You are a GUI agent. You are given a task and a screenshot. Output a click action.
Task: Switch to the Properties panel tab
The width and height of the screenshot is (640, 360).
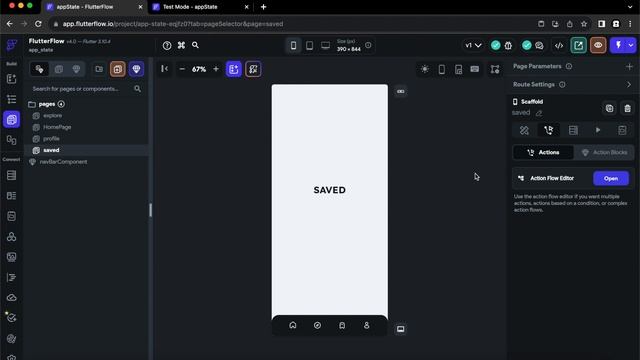[524, 130]
